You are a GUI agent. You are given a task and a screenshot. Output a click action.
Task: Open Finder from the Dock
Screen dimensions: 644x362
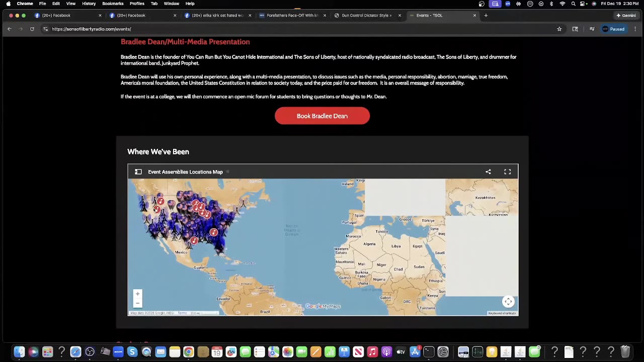19,352
